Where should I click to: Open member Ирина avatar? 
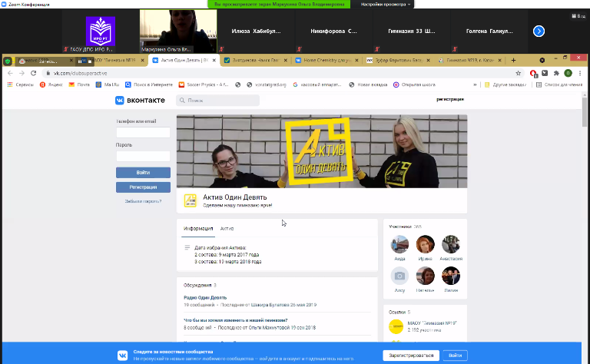point(425,244)
